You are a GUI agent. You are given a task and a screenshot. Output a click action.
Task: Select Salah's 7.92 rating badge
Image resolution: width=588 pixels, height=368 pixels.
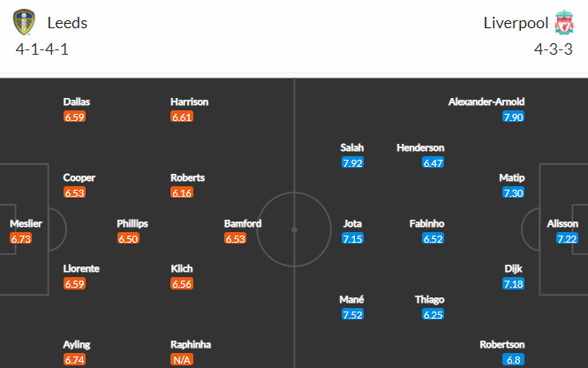352,163
